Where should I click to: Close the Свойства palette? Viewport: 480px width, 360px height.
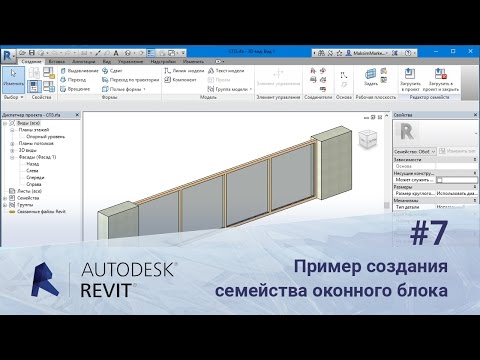(x=475, y=115)
